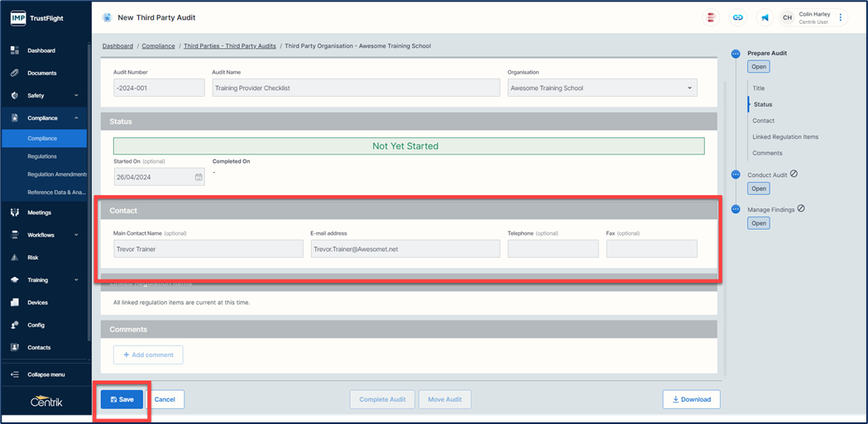Open user menu three-dots icon

coord(841,17)
